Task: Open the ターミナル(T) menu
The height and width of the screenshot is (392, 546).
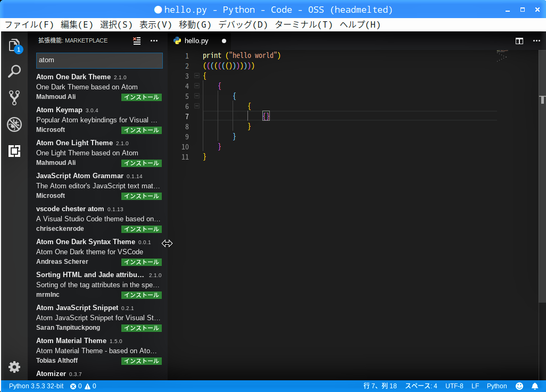Action: (303, 24)
